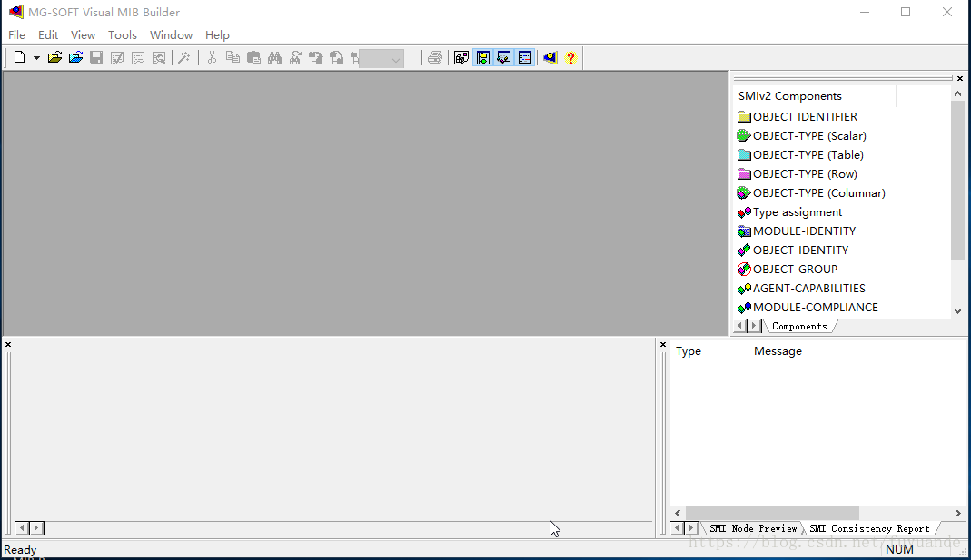The image size is (971, 560).
Task: Click tab scroll left arrow beside SMI Node Preview
Action: point(677,528)
